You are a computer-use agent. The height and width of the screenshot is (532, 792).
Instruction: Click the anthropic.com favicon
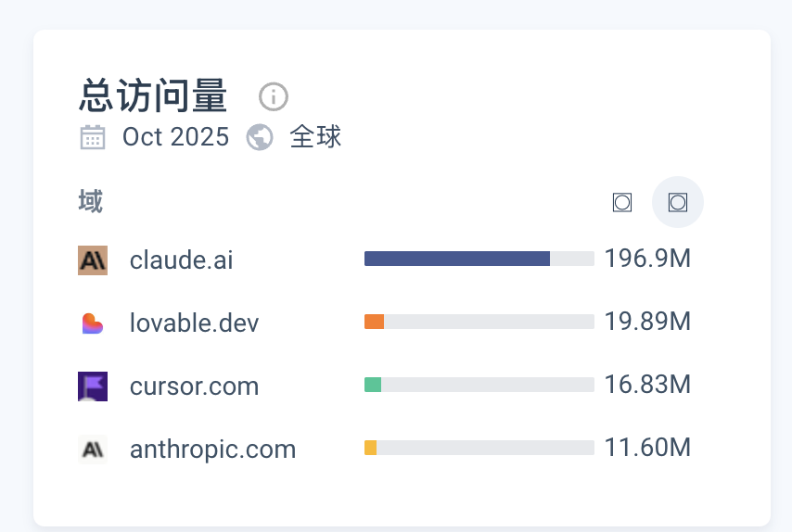click(x=93, y=450)
